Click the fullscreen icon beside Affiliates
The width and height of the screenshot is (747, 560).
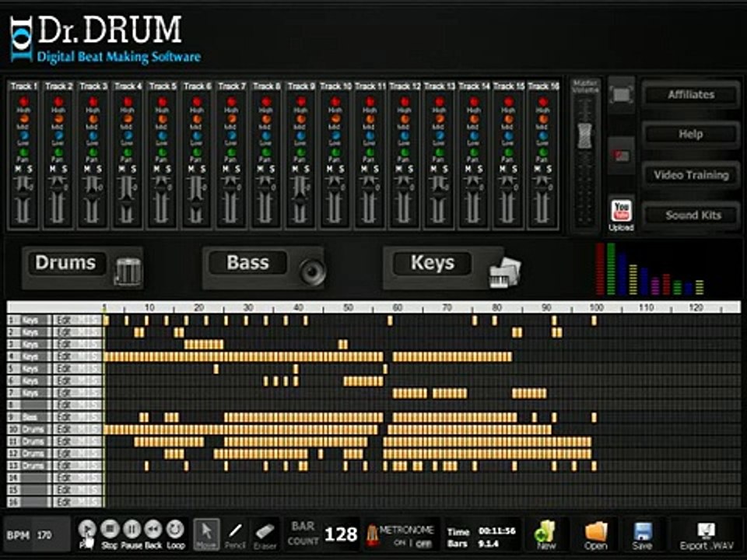(x=622, y=94)
